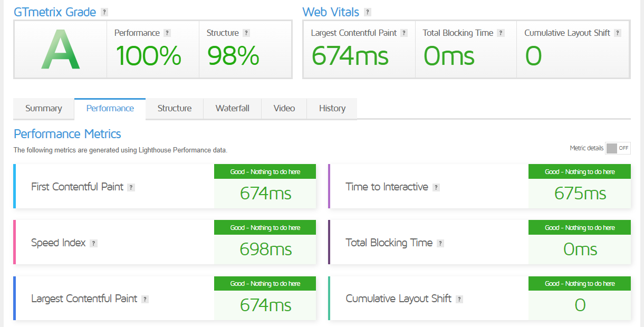Click the 0ms Total Blocking Time metric value
Viewport: 644px width, 327px height.
pos(580,249)
